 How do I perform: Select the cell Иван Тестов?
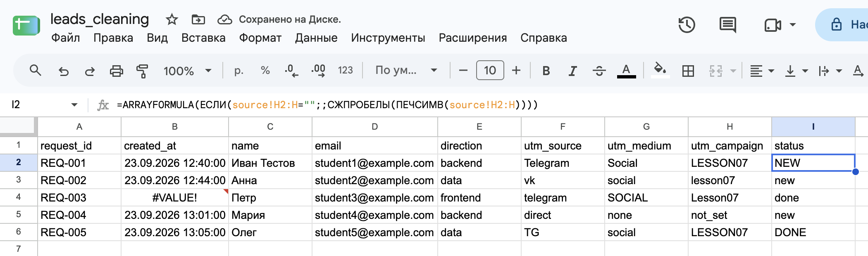270,163
